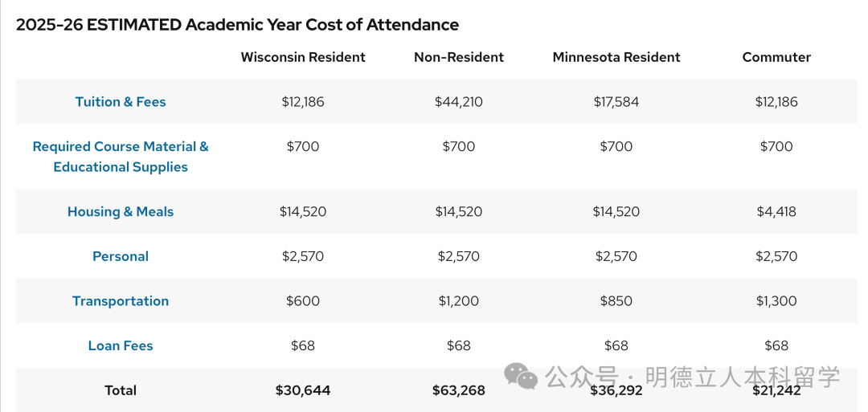868x412 pixels.
Task: Select Commuter transportation cost $1,300
Action: 776,301
